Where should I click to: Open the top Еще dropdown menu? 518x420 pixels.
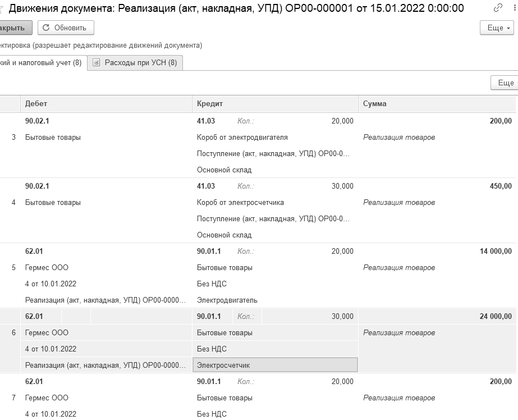(498, 28)
